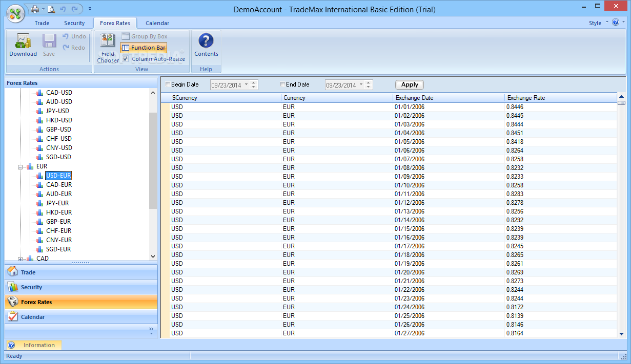Collapse the EUR tree node
631x364 pixels.
(21, 167)
